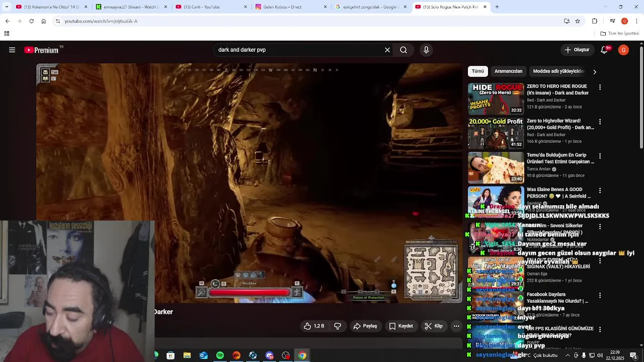Open a new browser tab
The height and width of the screenshot is (362, 644).
pyautogui.click(x=497, y=7)
